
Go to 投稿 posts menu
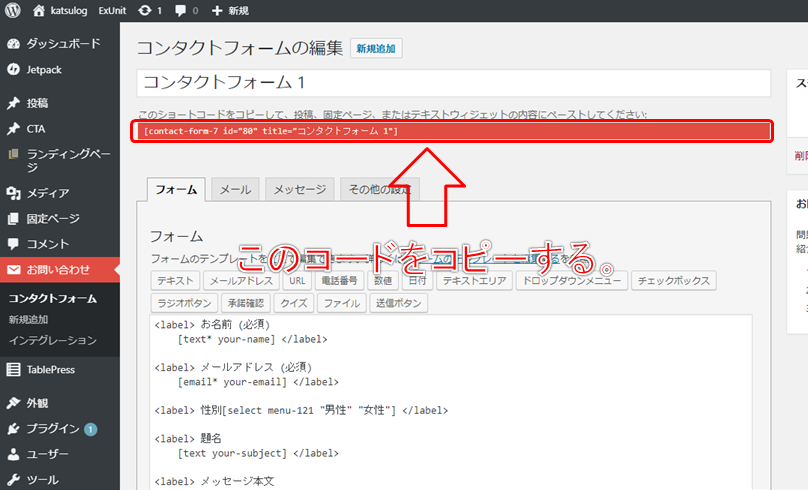[x=37, y=103]
